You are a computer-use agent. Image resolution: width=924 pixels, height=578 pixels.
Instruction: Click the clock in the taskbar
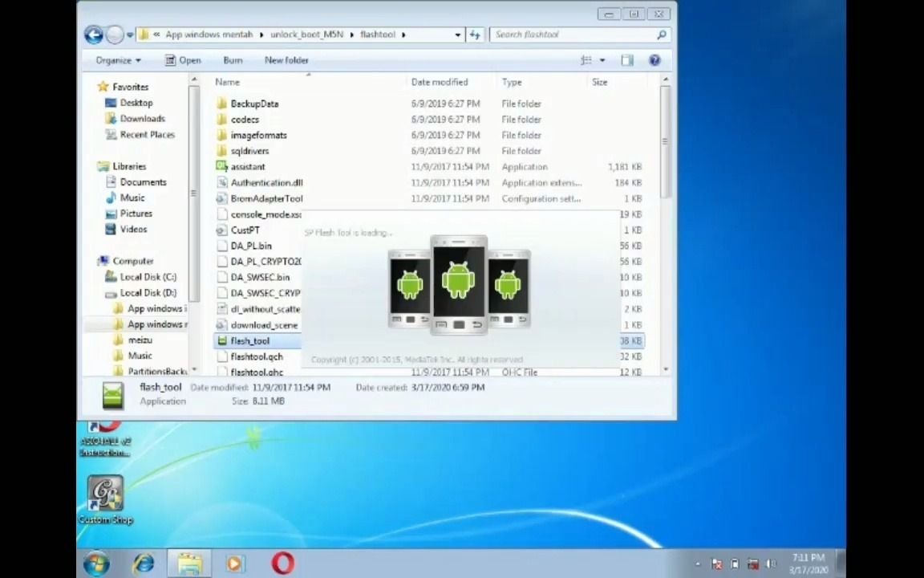click(808, 564)
